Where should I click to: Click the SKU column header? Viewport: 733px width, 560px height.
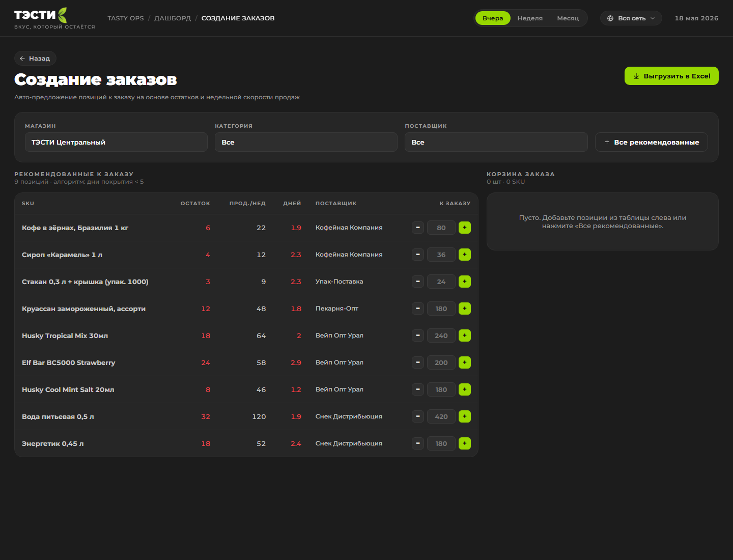coord(28,204)
